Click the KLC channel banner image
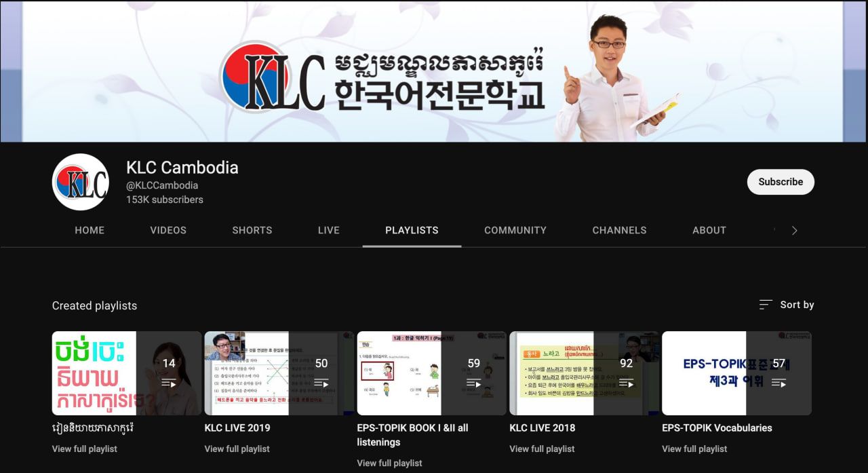This screenshot has width=868, height=473. click(x=434, y=71)
